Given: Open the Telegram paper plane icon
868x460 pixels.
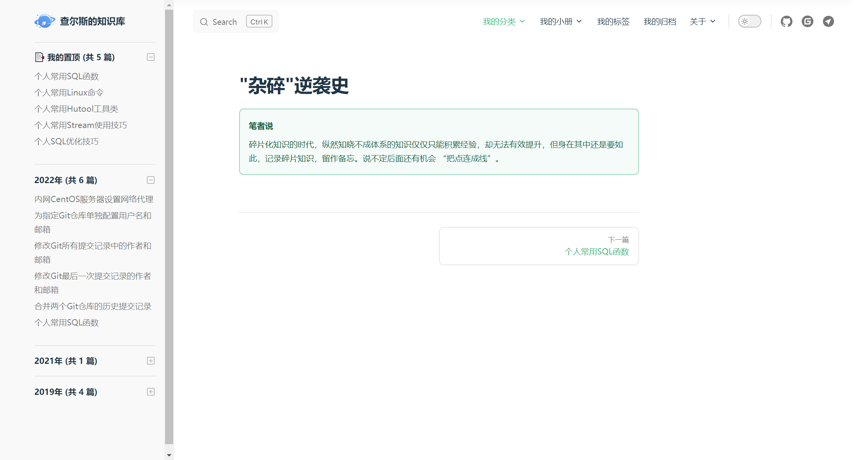Looking at the screenshot, I should point(828,21).
